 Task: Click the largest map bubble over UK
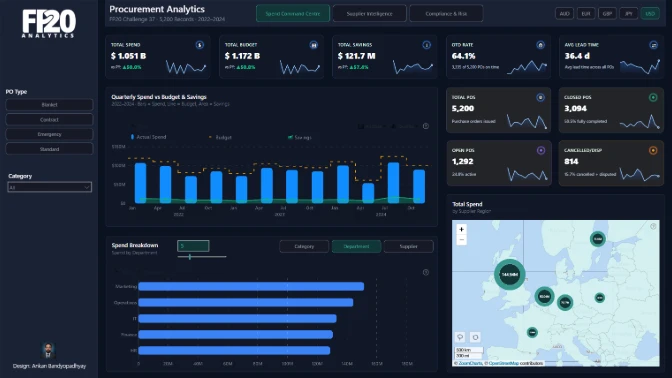coord(510,274)
